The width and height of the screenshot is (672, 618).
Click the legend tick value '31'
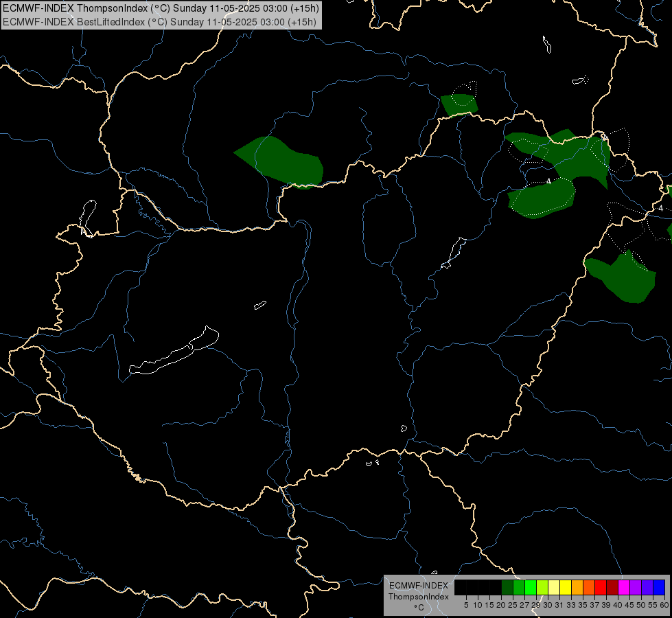(x=559, y=605)
